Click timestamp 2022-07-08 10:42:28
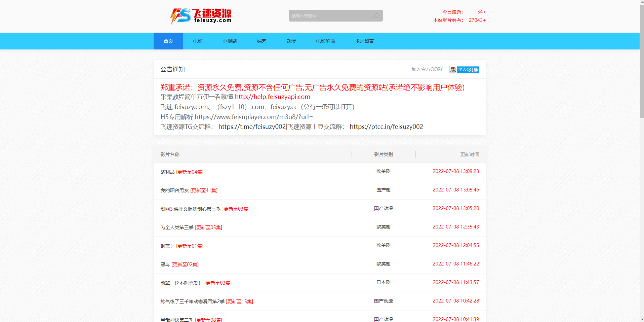Viewport: 644px width, 322px height. 456,301
